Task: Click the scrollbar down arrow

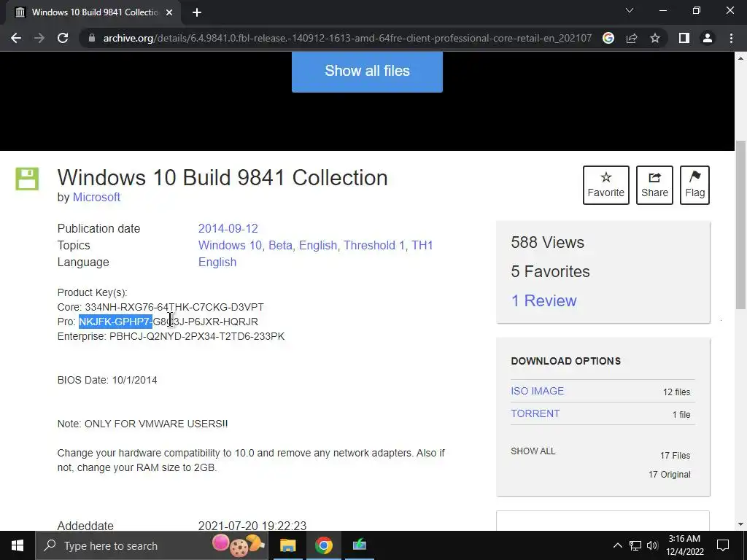Action: (x=741, y=525)
